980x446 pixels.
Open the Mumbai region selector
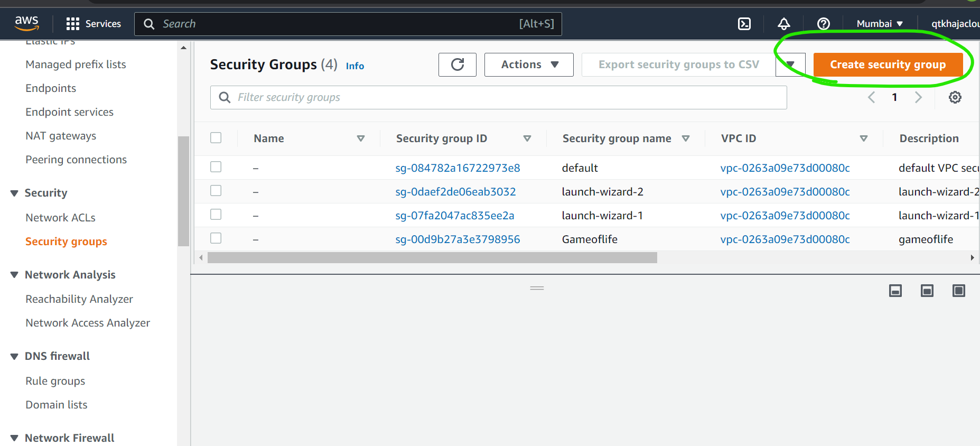coord(880,24)
